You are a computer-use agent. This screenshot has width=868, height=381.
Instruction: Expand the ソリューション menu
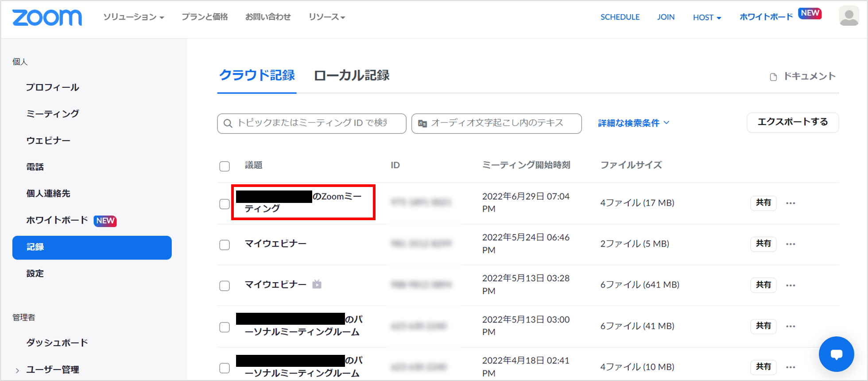(x=134, y=17)
